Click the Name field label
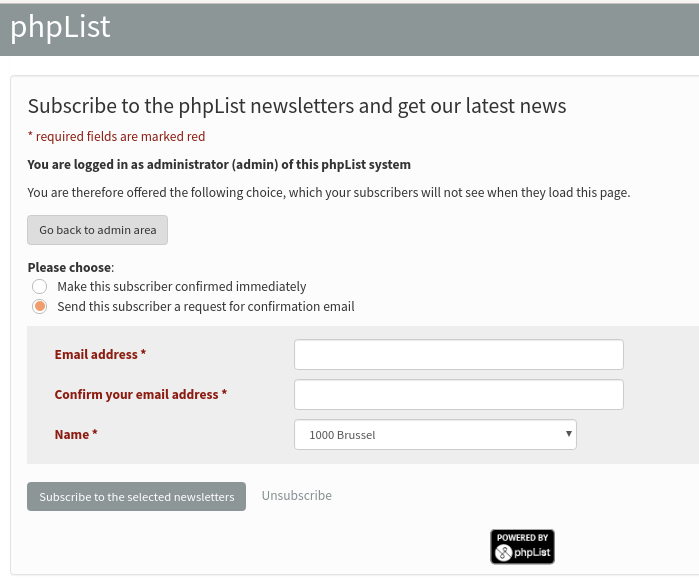 (76, 435)
